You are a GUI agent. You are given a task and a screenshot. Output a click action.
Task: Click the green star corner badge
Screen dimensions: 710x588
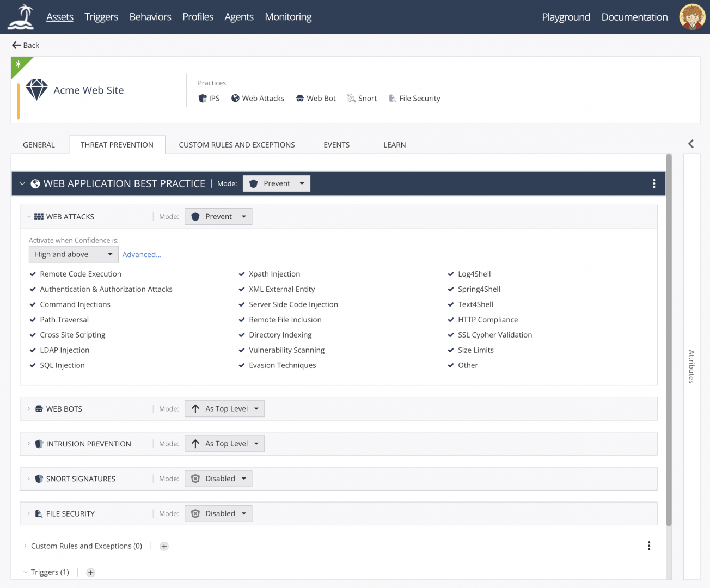18,64
